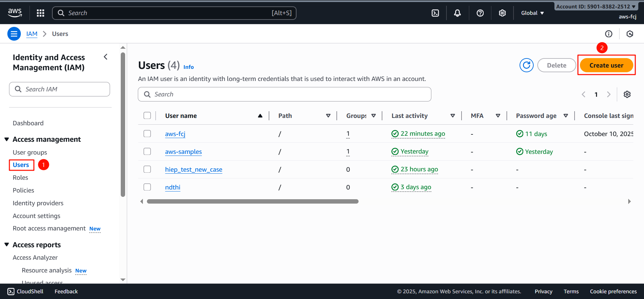The width and height of the screenshot is (644, 299).
Task: Sort by the MFA column arrow
Action: (x=498, y=116)
